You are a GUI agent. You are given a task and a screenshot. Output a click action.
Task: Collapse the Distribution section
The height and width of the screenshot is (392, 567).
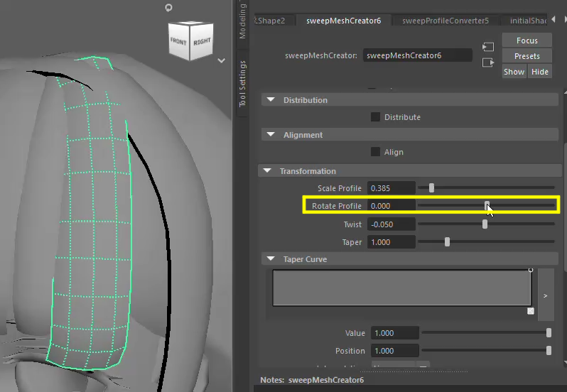click(x=270, y=100)
